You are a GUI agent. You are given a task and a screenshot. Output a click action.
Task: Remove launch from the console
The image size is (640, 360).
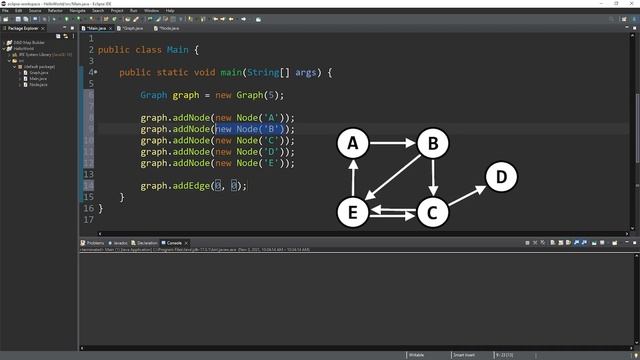(x=535, y=243)
